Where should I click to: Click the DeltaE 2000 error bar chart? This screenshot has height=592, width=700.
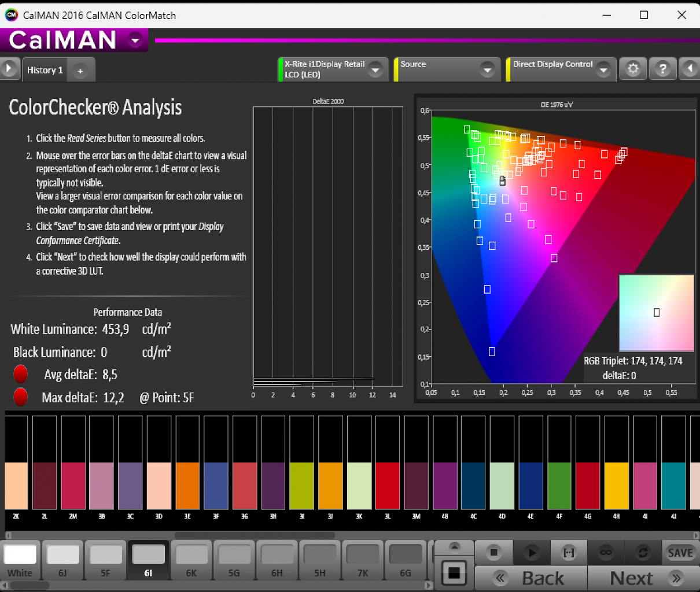328,246
